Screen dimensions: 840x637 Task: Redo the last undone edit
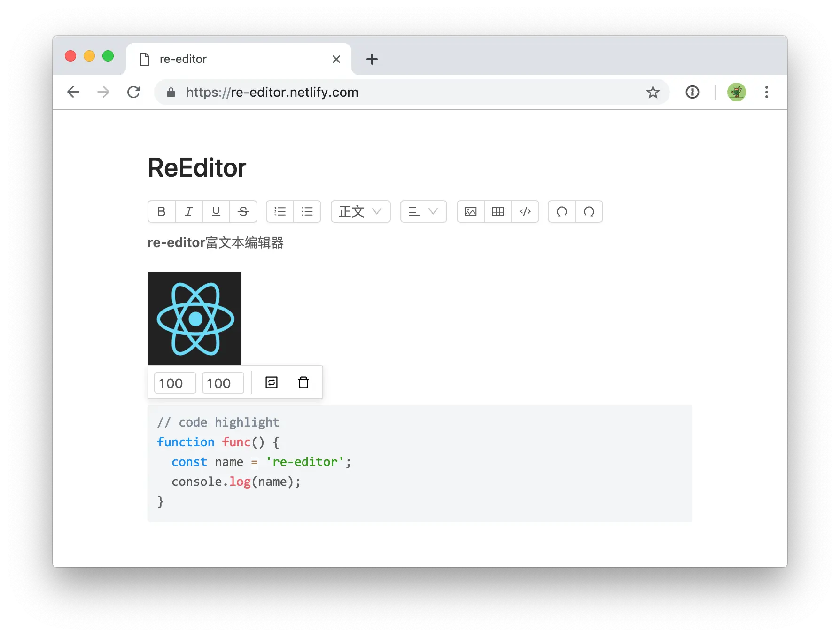[589, 211]
